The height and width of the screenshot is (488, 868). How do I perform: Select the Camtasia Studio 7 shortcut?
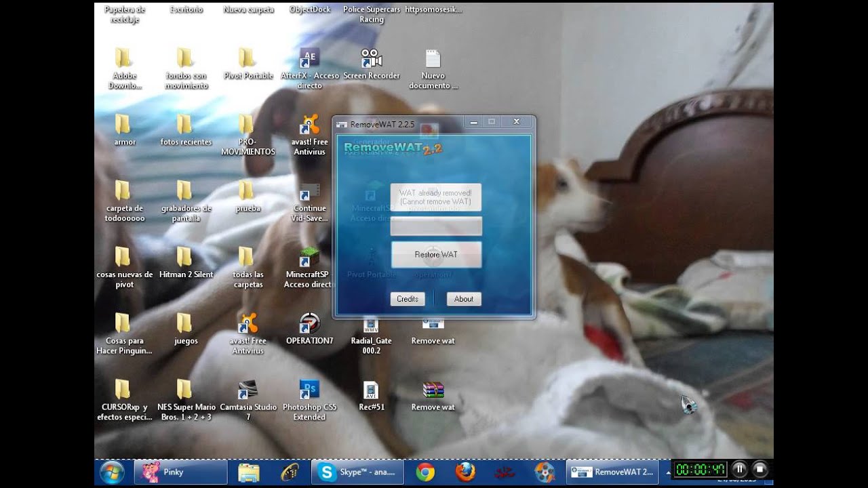(x=247, y=390)
